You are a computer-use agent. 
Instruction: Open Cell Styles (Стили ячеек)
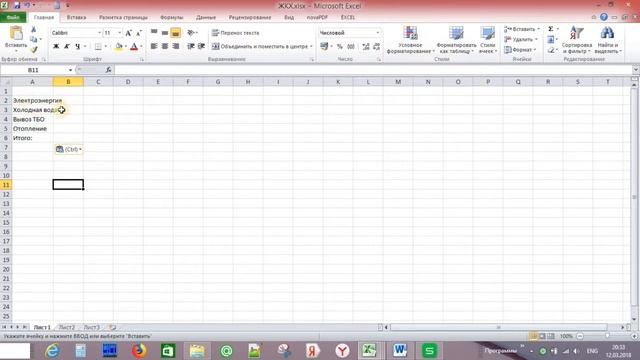487,40
